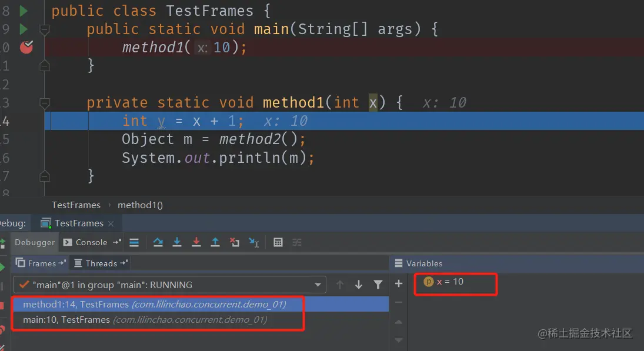This screenshot has height=351, width=644.
Task: Click the Step Over icon
Action: pyautogui.click(x=158, y=243)
